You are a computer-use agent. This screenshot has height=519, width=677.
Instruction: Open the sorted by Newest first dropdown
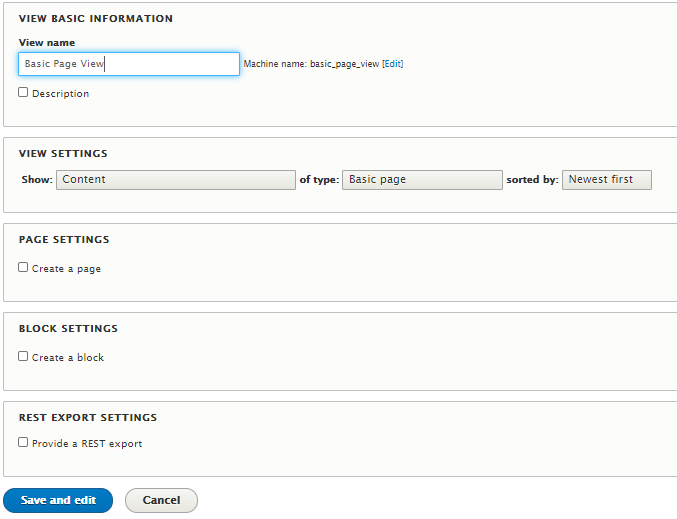607,180
